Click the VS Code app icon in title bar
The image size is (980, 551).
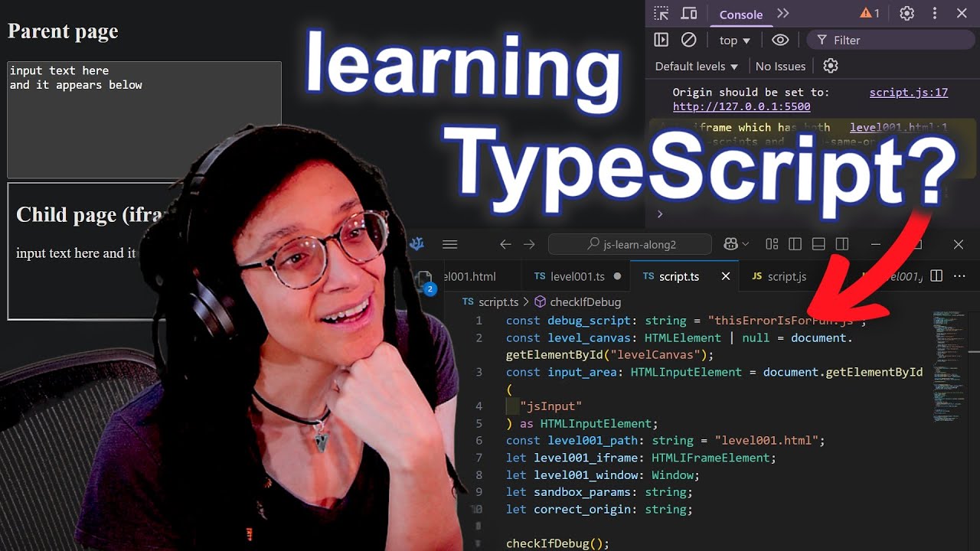pos(417,244)
